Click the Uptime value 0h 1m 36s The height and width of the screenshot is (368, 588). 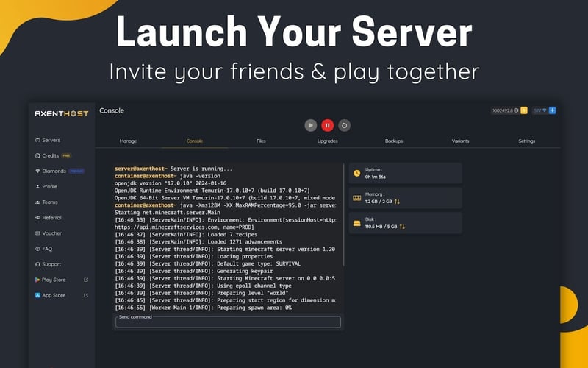376,177
